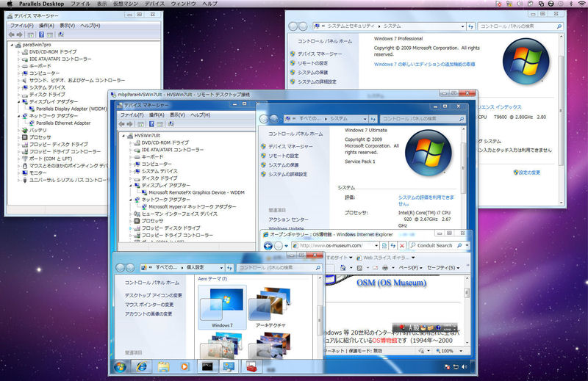
Task: Launch Internet Explorer from the remote taskbar
Action: pos(141,367)
